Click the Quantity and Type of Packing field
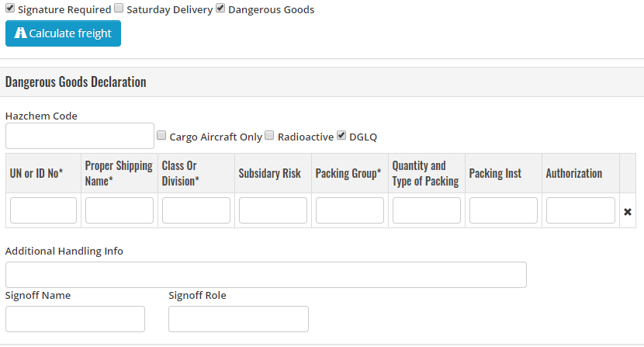This screenshot has width=644, height=347. (427, 210)
